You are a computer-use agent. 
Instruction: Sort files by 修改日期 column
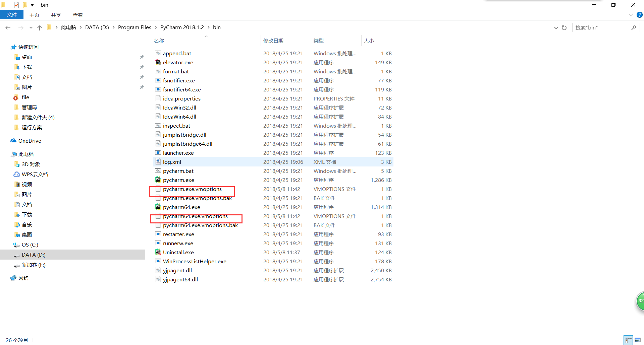[x=286, y=41]
